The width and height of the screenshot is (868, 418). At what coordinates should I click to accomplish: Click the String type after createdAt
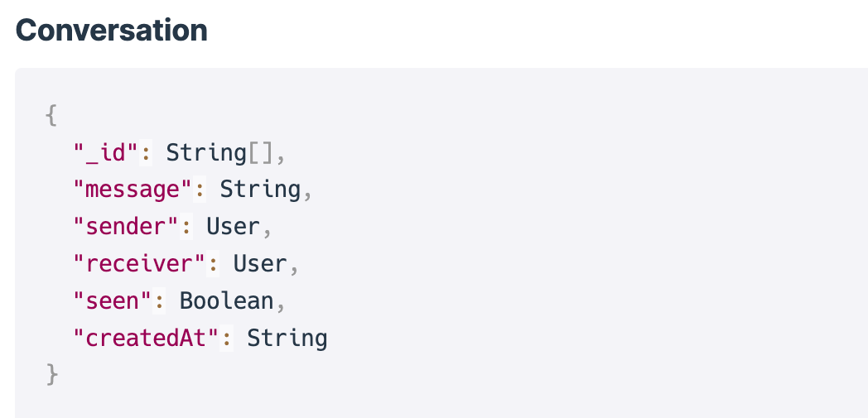[x=287, y=339]
